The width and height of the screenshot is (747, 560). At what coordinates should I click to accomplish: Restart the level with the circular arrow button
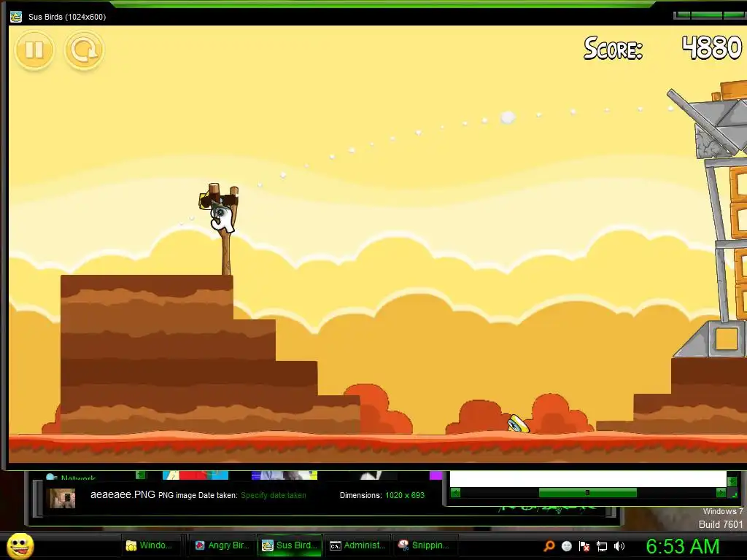pyautogui.click(x=84, y=50)
